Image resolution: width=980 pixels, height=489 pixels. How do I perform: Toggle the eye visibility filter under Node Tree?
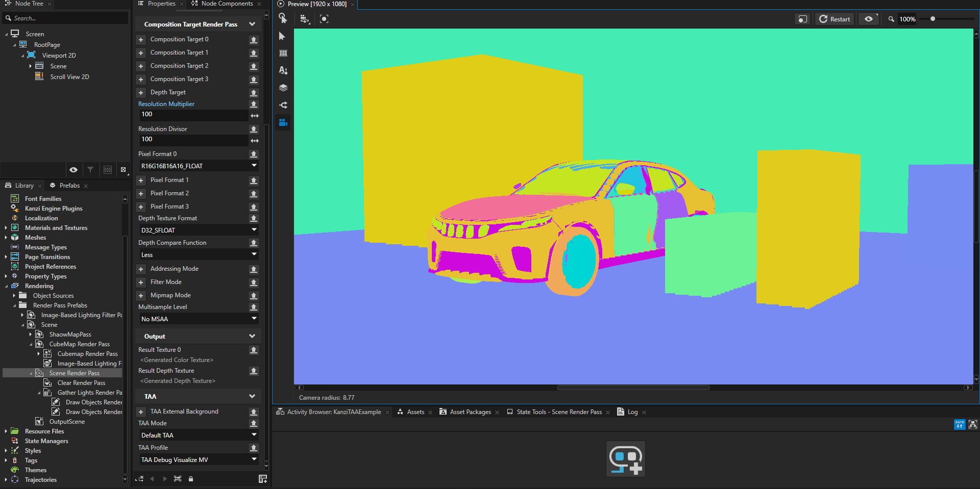click(73, 170)
